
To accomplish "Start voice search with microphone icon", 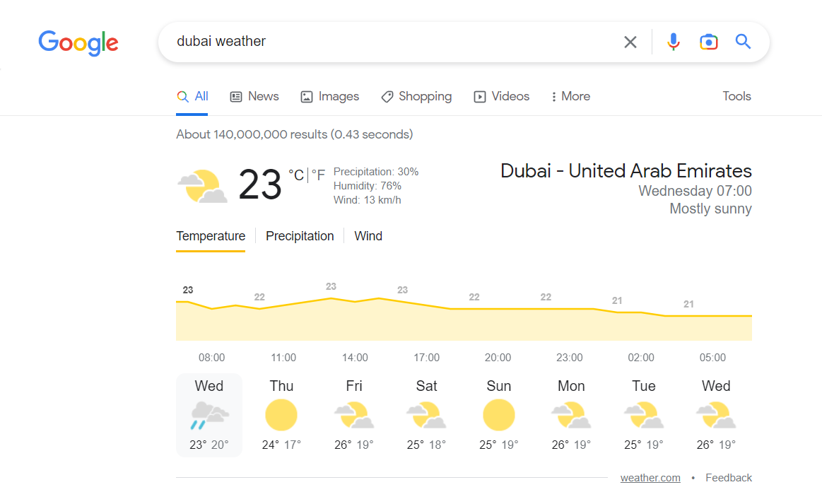I will 673,42.
